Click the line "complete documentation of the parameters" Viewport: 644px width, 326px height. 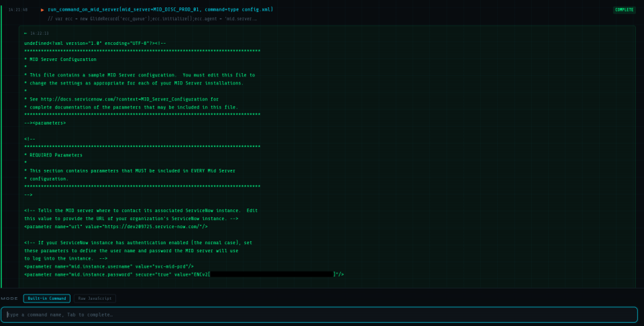131,107
